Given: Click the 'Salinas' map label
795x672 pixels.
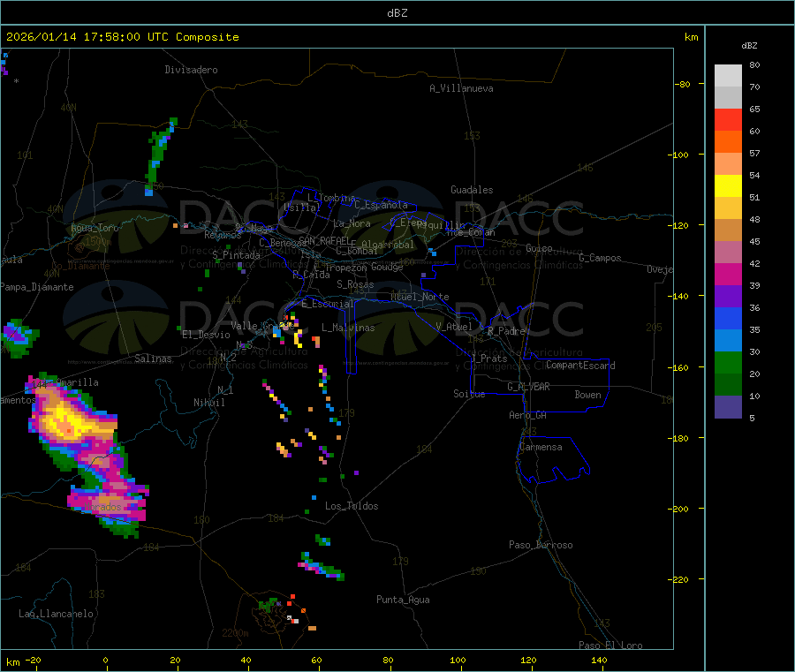Looking at the screenshot, I should click(x=153, y=359).
